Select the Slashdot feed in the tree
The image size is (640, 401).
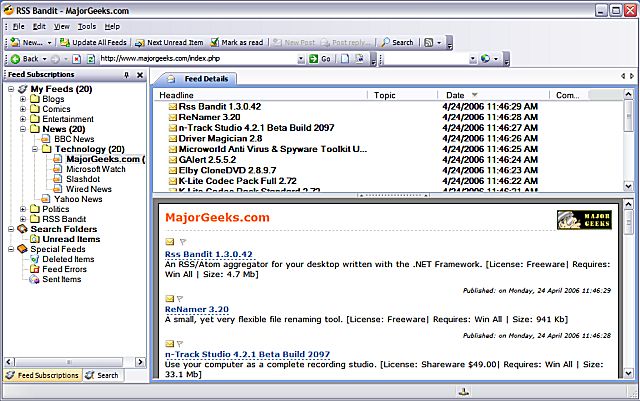pyautogui.click(x=83, y=179)
